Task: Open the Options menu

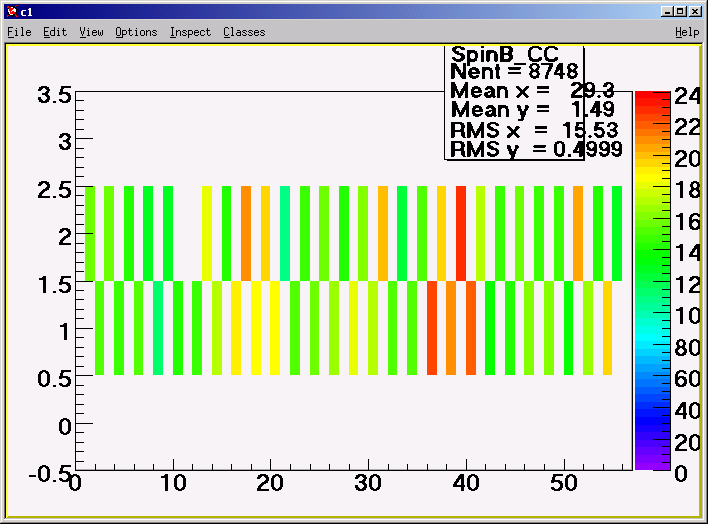Action: pos(136,32)
